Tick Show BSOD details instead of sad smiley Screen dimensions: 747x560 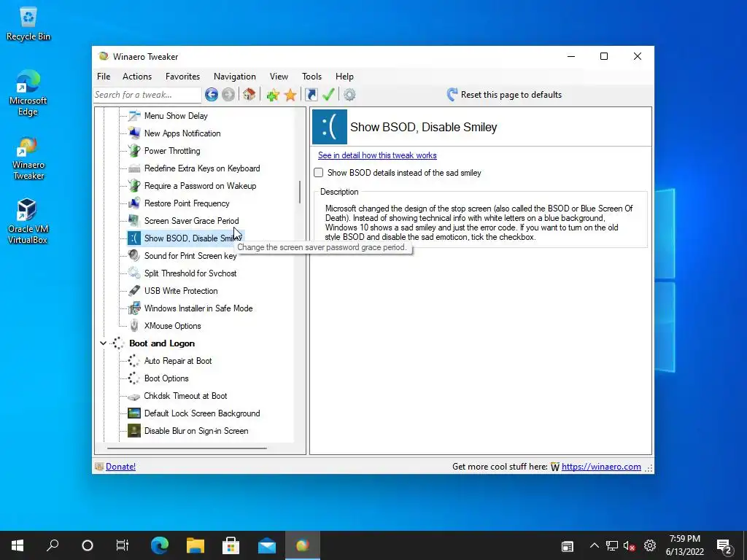[x=319, y=173]
